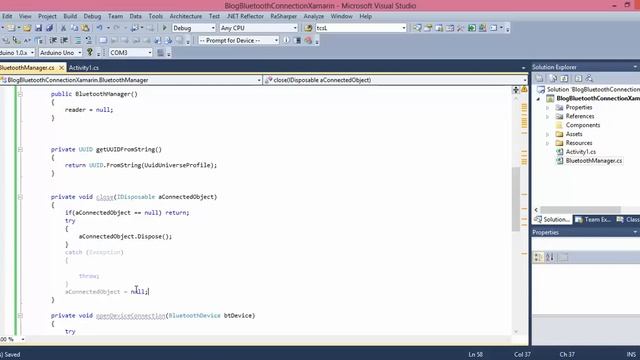Viewport: 640px width, 360px height.
Task: Click the Refresh icon in Solution Explorer toolbar
Action: [564, 78]
